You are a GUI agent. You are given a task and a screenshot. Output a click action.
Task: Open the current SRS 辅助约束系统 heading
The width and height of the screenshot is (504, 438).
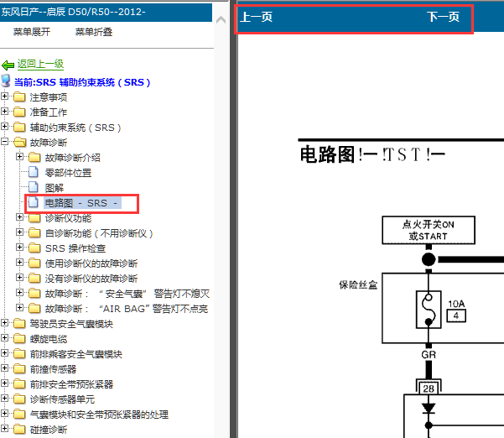point(82,82)
